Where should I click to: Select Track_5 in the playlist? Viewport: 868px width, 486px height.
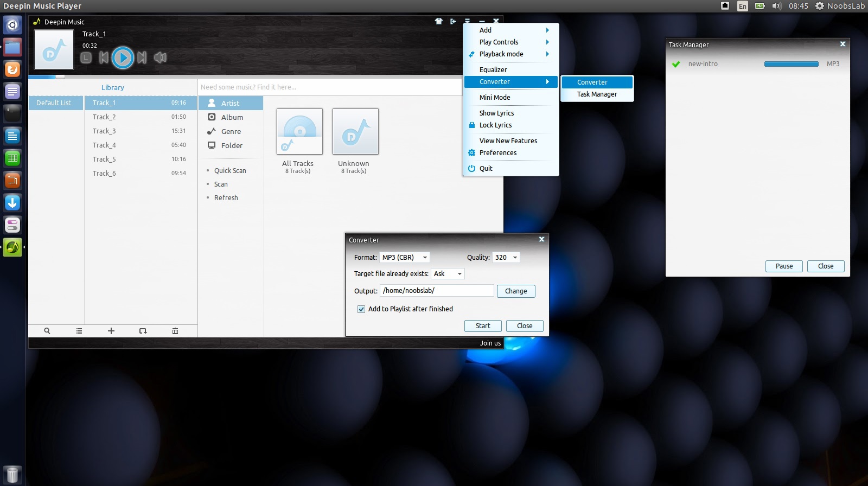point(141,159)
